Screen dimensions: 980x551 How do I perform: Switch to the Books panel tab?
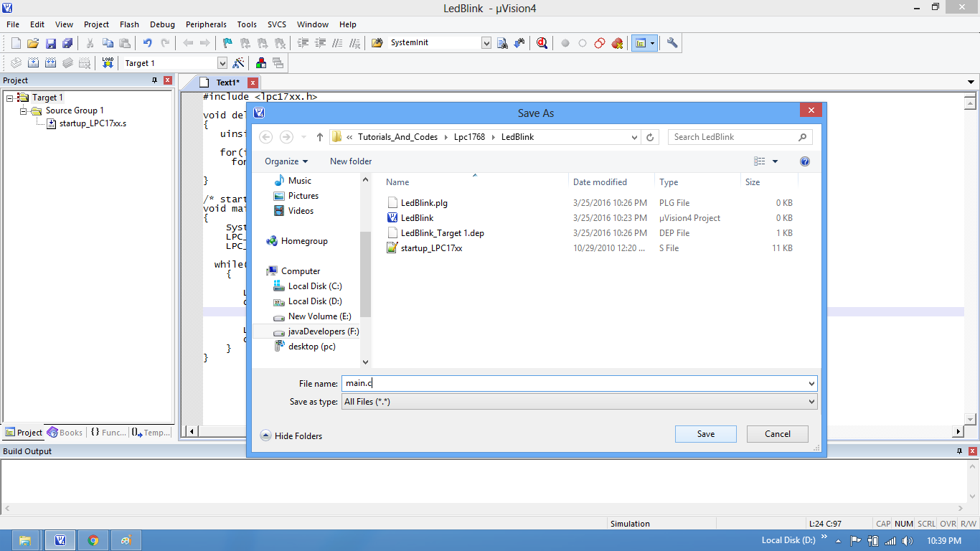[65, 433]
